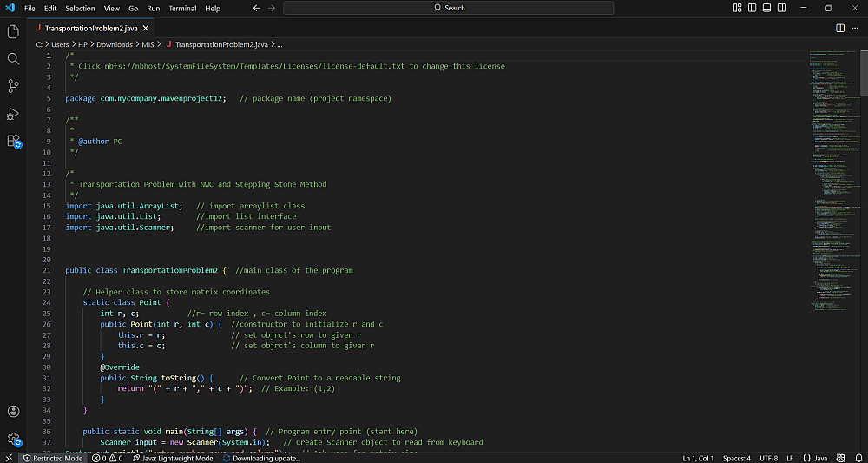Click the editor vertical scrollbar thumb
The image size is (868, 463).
[864, 73]
